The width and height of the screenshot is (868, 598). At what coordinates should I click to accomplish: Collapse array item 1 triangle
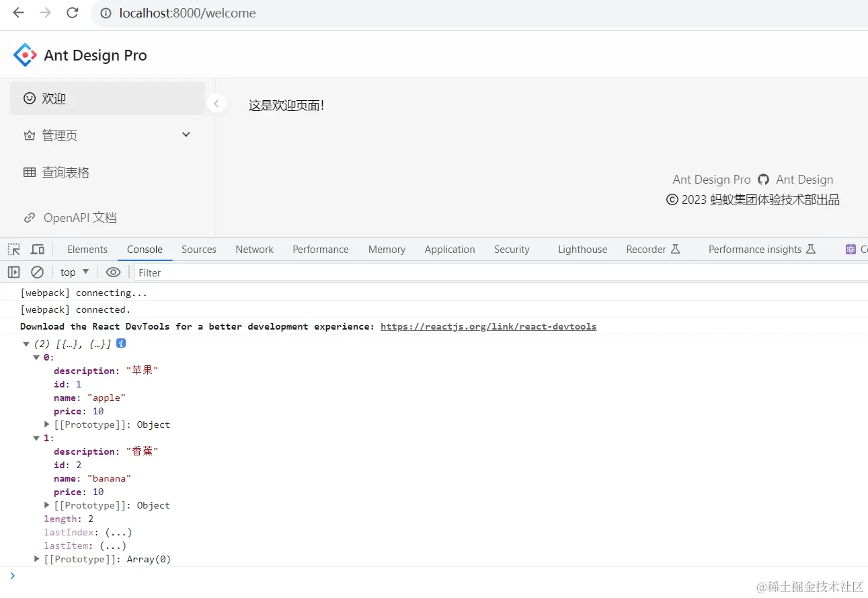(x=36, y=438)
